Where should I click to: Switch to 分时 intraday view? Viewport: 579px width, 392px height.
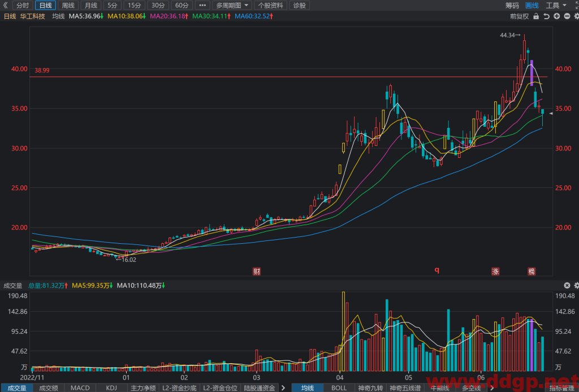(x=23, y=5)
